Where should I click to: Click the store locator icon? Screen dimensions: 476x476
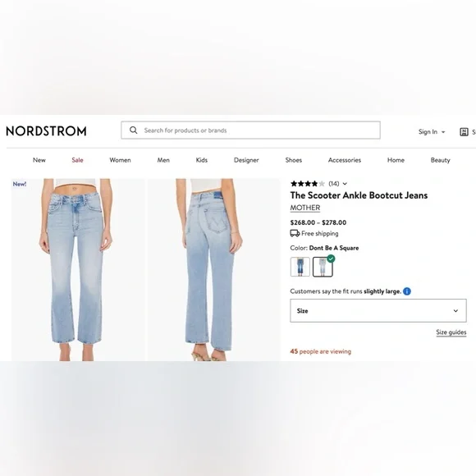tap(464, 132)
